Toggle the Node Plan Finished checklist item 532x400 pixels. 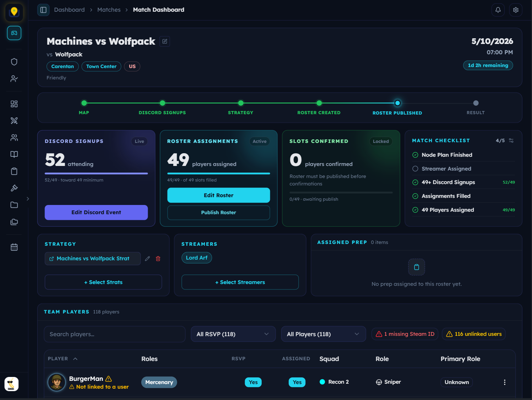coord(463,155)
